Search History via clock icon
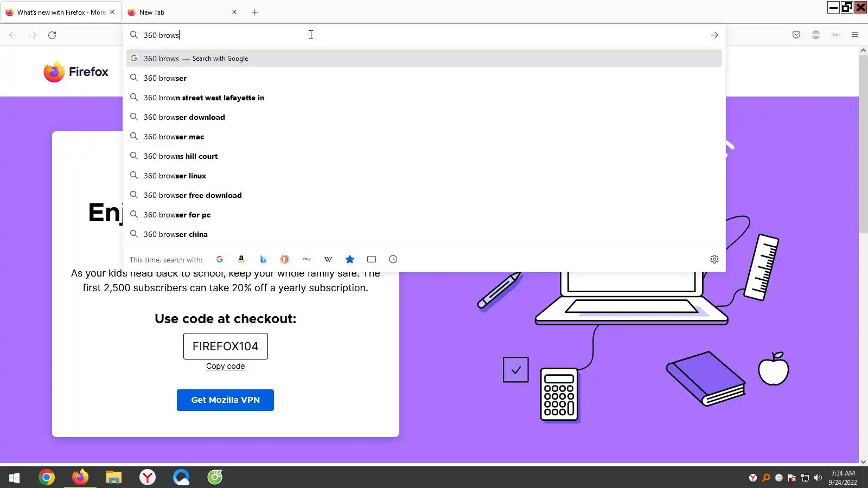Screen dimensions: 868x488 point(393,259)
